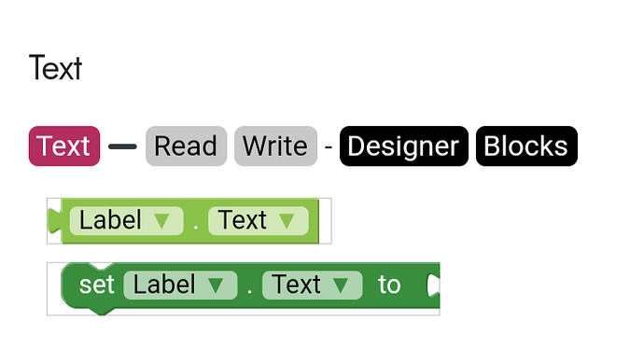
Task: Click the black Designer badge
Action: (404, 146)
